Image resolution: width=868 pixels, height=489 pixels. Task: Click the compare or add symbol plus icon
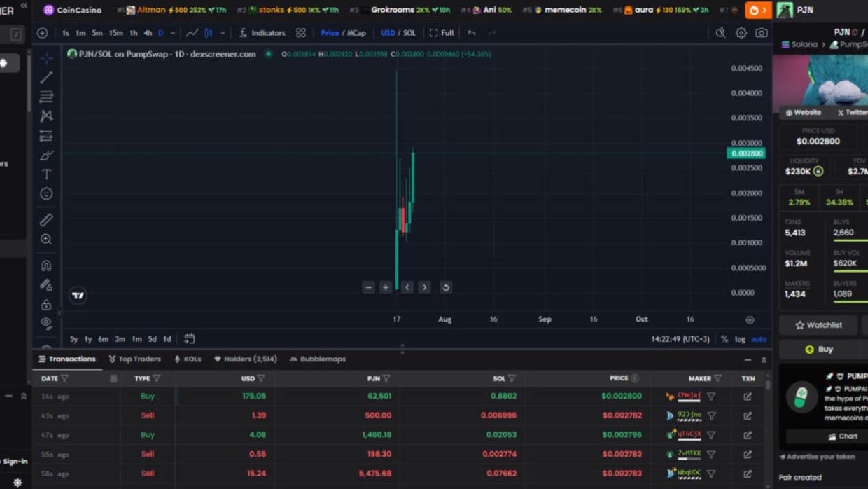43,33
